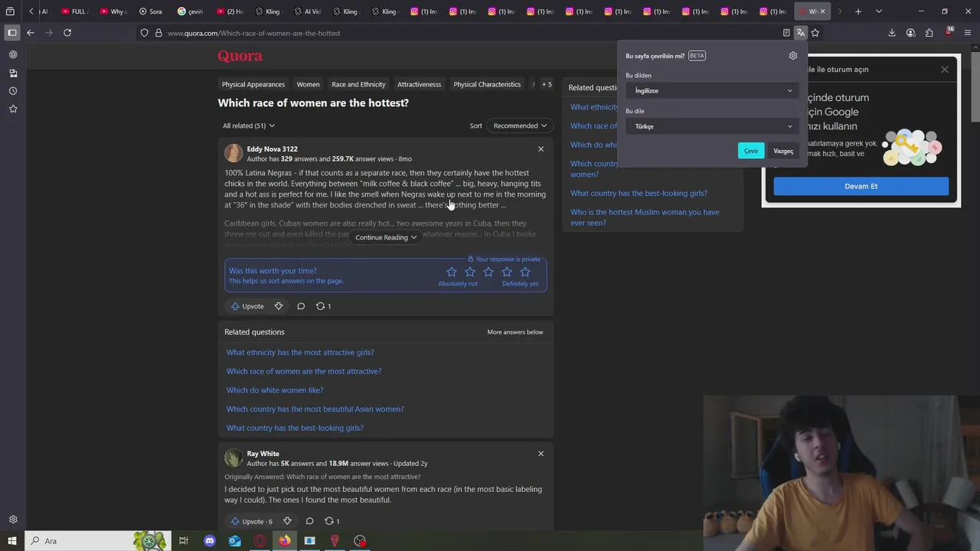Dismiss Eddy Nova's answer with X

[541, 149]
